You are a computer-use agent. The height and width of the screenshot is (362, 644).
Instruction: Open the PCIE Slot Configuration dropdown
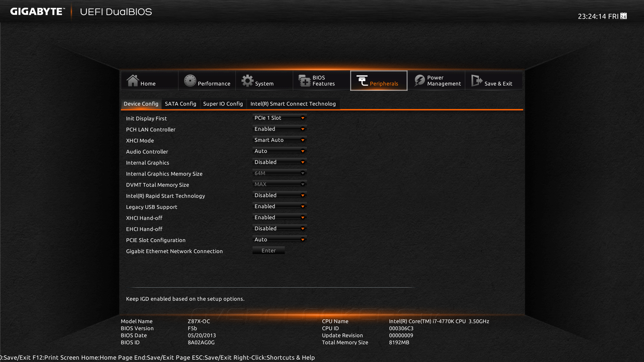point(279,240)
